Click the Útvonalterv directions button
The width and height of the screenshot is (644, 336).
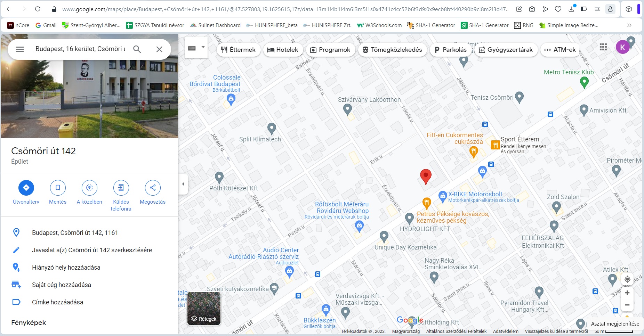click(26, 188)
